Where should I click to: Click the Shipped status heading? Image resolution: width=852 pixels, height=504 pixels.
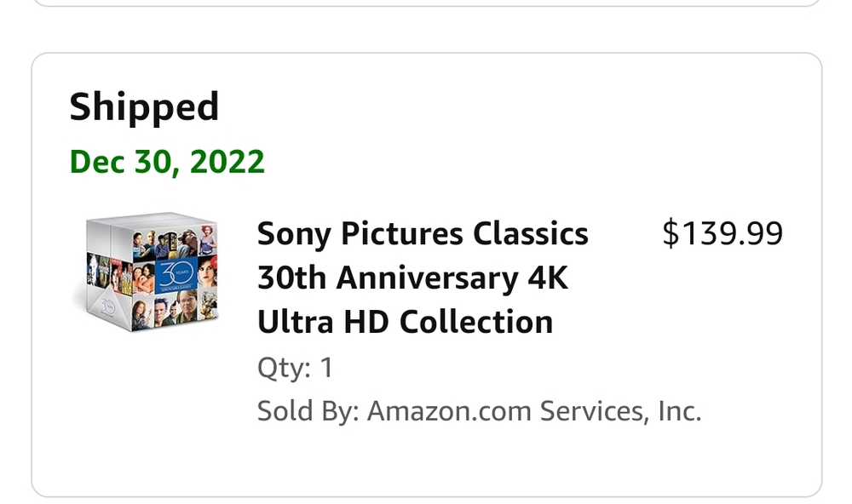tap(144, 107)
